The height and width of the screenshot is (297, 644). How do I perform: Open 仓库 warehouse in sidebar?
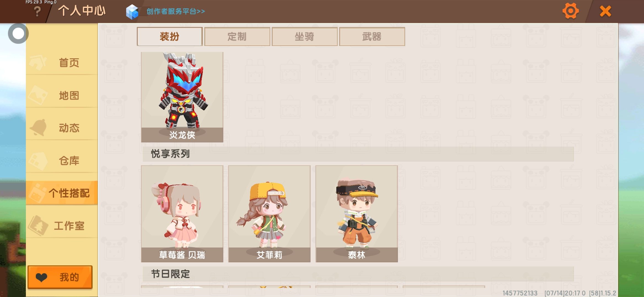tap(62, 161)
